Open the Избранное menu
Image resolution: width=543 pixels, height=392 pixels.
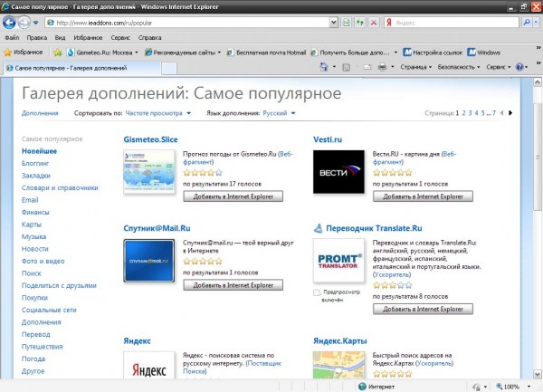tap(88, 37)
